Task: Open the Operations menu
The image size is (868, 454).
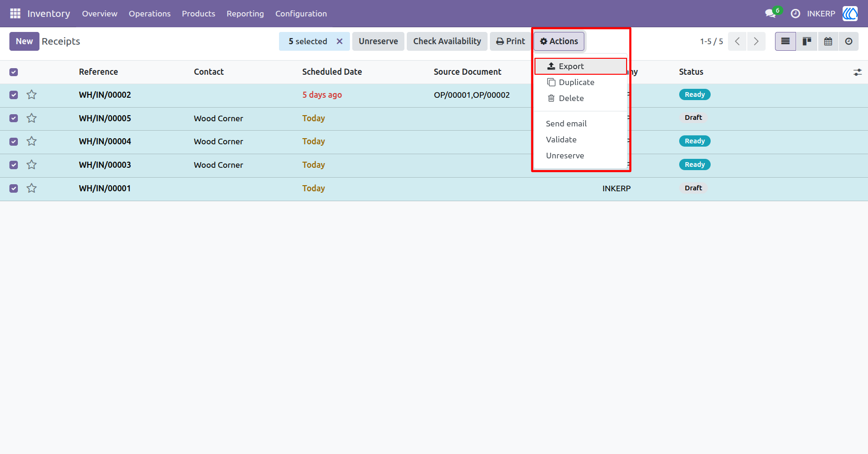Action: [149, 14]
